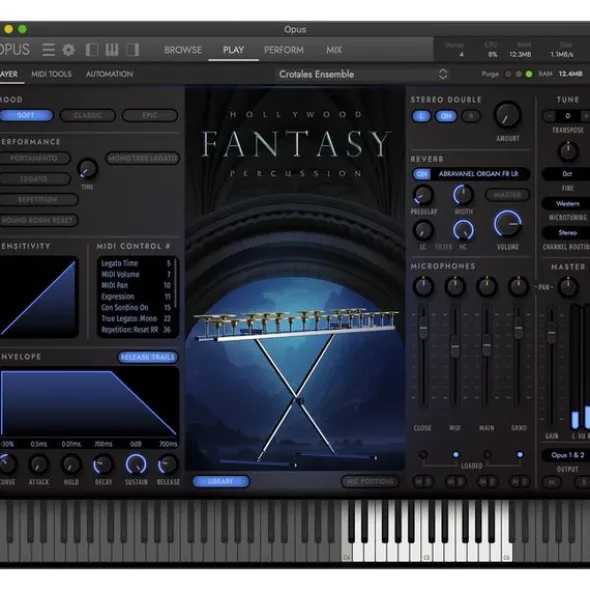
Task: Select Expression row in MIDI control list
Action: pos(136,296)
